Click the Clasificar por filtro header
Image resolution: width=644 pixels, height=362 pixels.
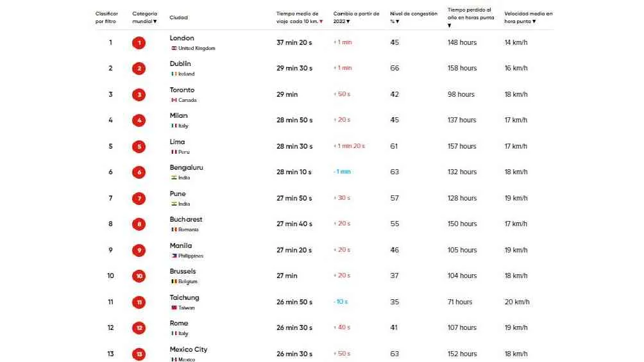coord(106,17)
